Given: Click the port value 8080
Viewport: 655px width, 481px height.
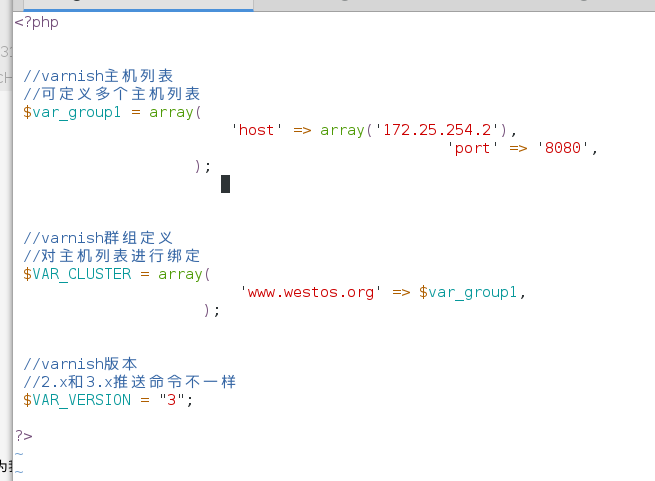Looking at the screenshot, I should click(x=563, y=148).
